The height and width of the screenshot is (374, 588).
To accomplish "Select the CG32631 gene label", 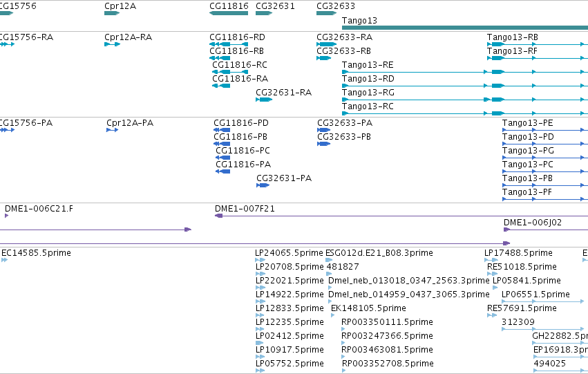I will (x=275, y=6).
